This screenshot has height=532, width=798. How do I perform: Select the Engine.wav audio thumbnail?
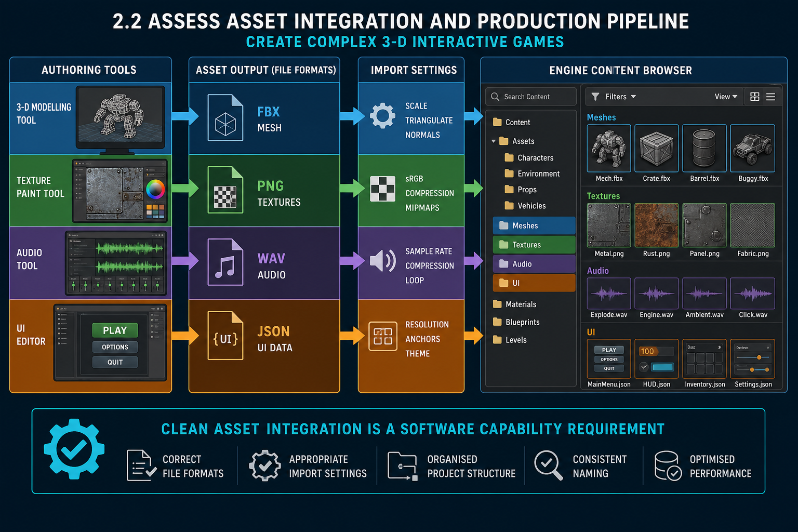[657, 294]
